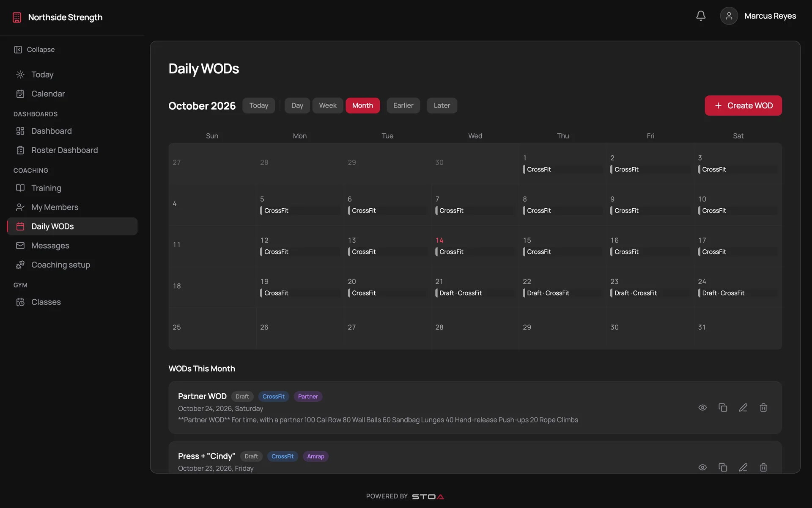Screen dimensions: 812x508
Task: Switch to Week view
Action: point(328,105)
